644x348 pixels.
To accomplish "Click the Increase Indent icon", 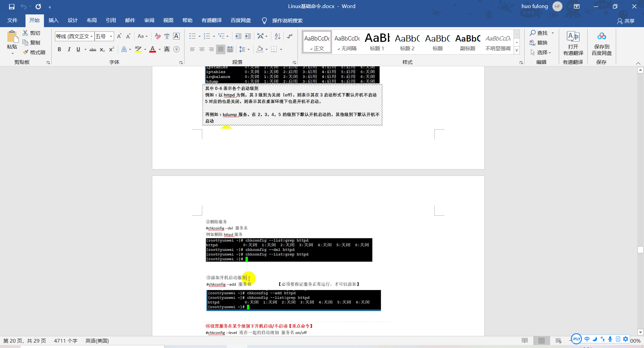I will click(248, 36).
